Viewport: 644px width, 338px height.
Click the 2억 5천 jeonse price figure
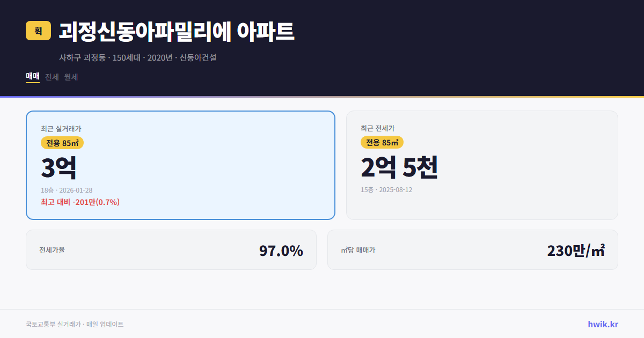click(400, 167)
